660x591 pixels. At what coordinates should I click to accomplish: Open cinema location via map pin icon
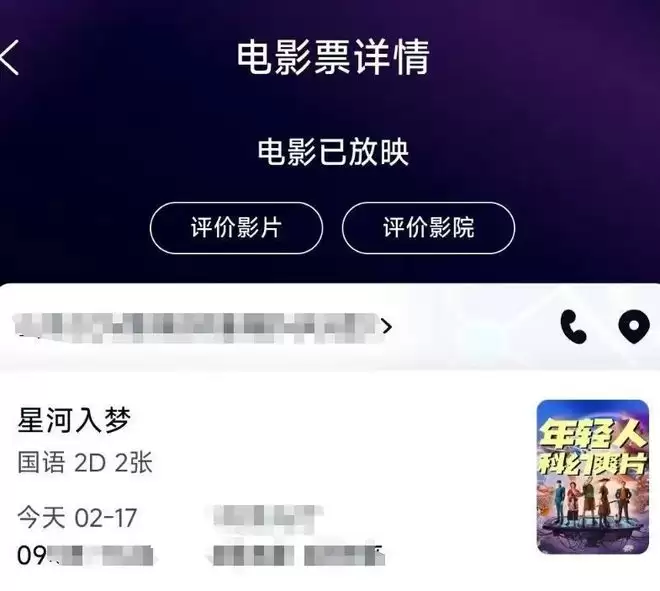tap(634, 327)
